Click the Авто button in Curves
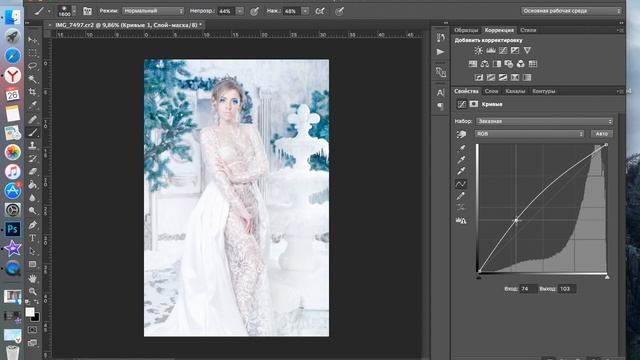Screen dimensions: 640x360 602,134
